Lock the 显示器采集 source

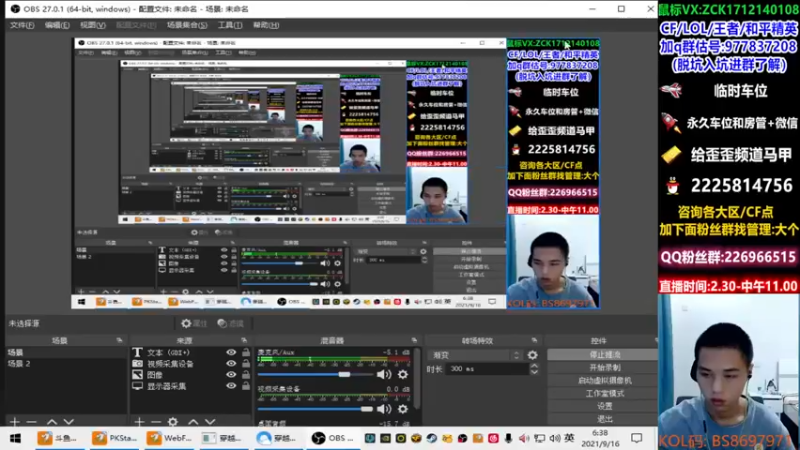246,386
